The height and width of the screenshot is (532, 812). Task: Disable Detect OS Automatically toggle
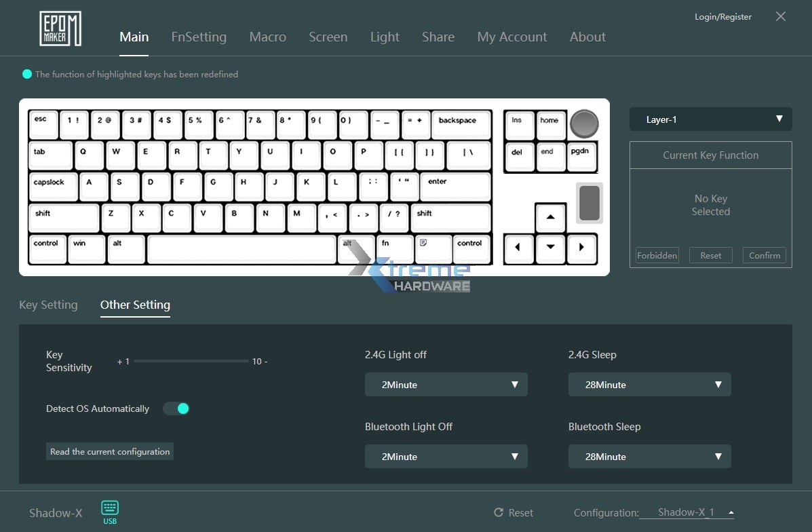[176, 408]
